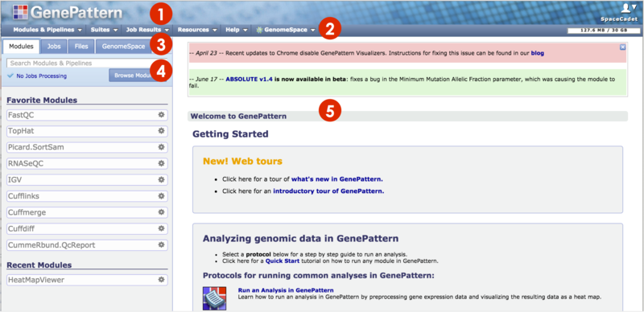Image resolution: width=644 pixels, height=312 pixels.
Task: Open the gear menu for FastQC module
Action: click(x=162, y=115)
